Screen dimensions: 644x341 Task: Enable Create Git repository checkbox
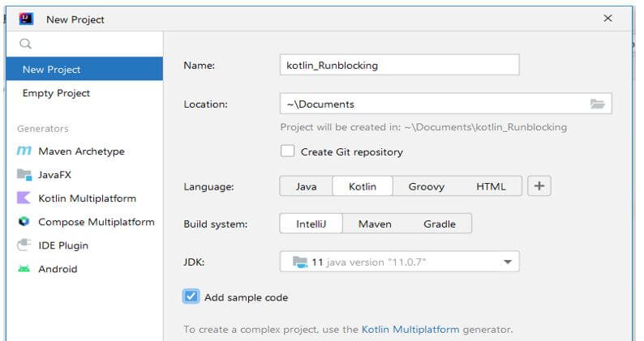point(287,151)
